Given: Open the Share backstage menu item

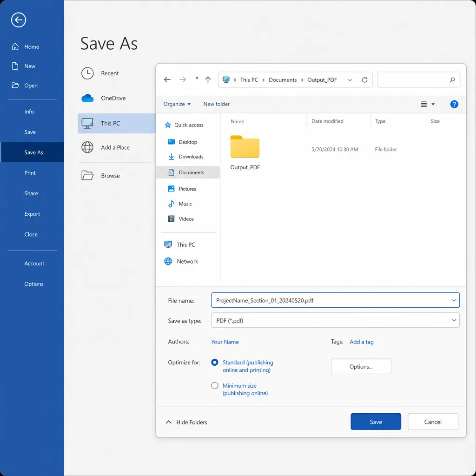Looking at the screenshot, I should [32, 193].
